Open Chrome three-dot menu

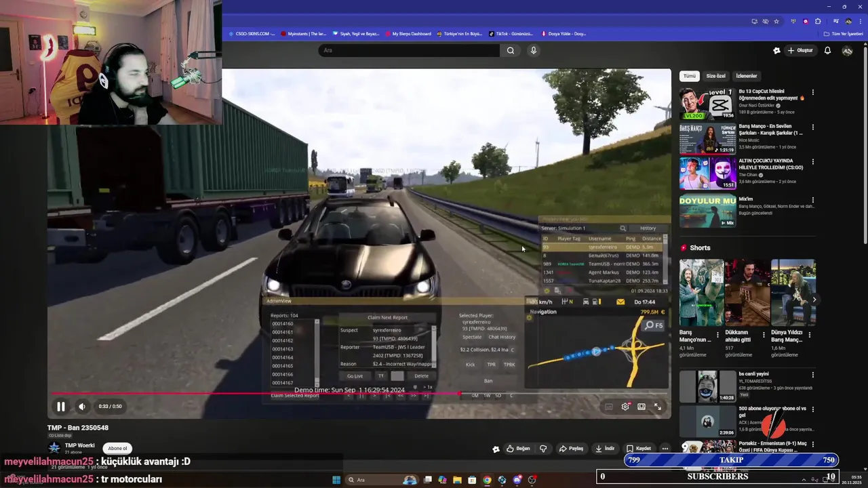coord(860,21)
